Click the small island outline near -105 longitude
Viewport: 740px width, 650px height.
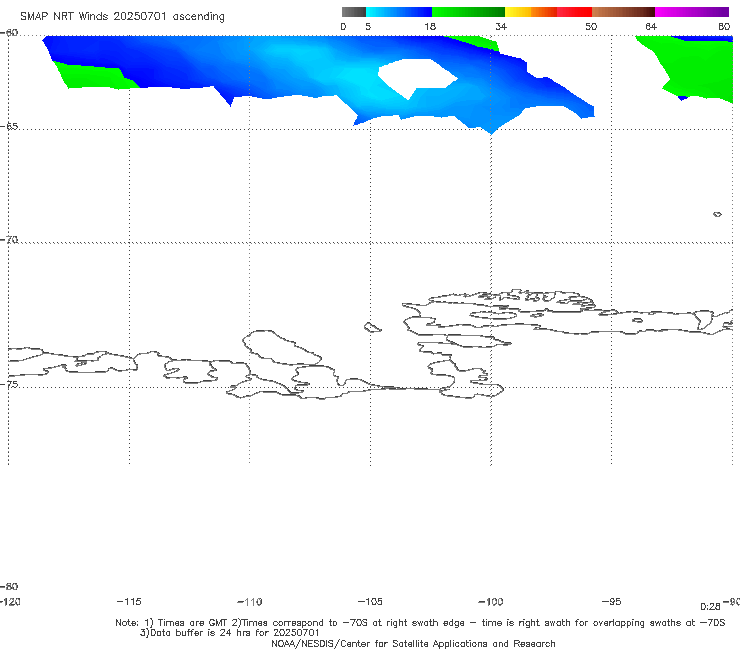click(x=372, y=327)
